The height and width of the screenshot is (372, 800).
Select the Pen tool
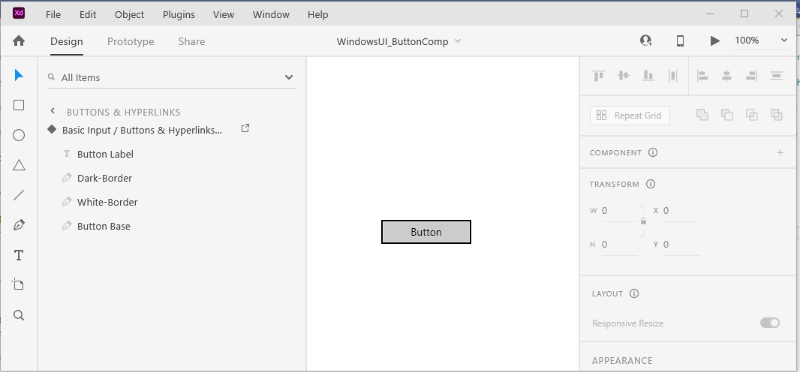tap(18, 225)
